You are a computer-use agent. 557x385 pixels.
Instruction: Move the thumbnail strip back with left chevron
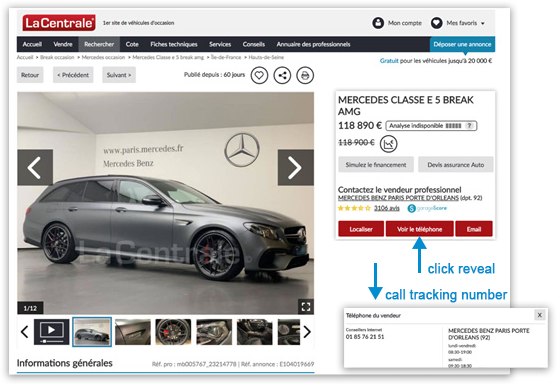[x=25, y=332]
